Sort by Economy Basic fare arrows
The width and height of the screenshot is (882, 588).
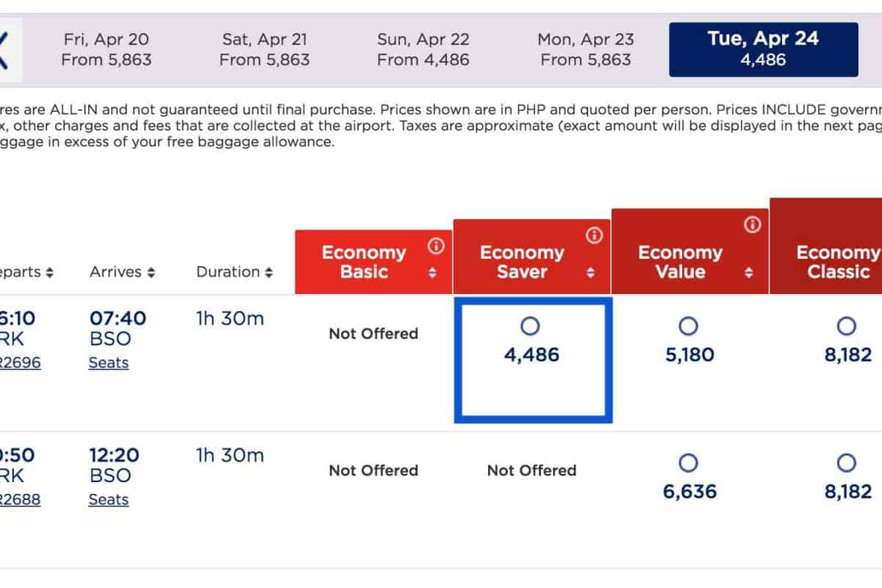click(x=433, y=273)
